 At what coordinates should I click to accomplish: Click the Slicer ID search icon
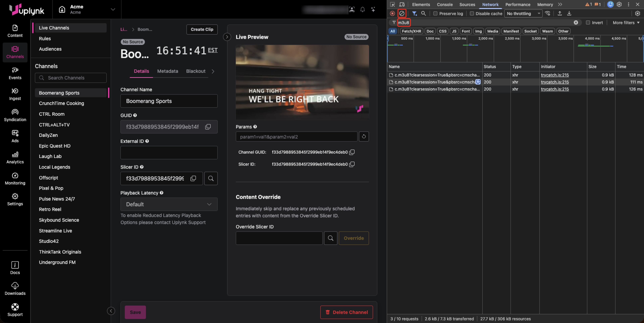[x=211, y=178]
